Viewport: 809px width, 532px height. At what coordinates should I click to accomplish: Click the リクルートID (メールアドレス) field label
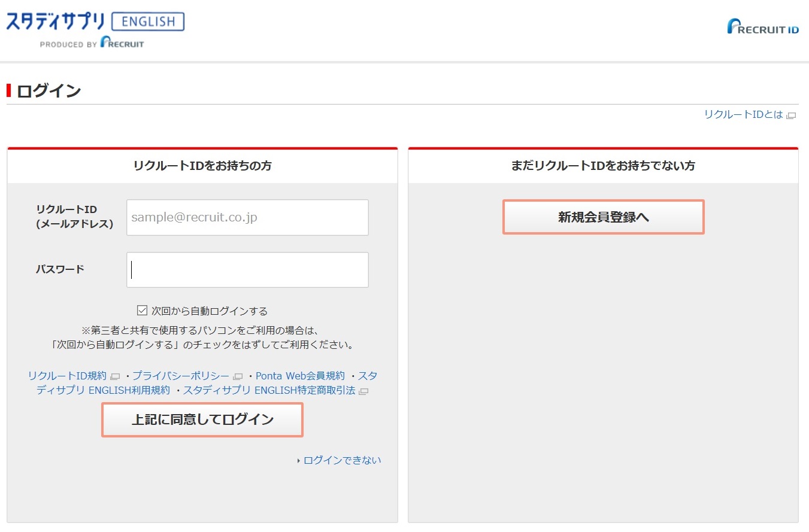(x=74, y=217)
